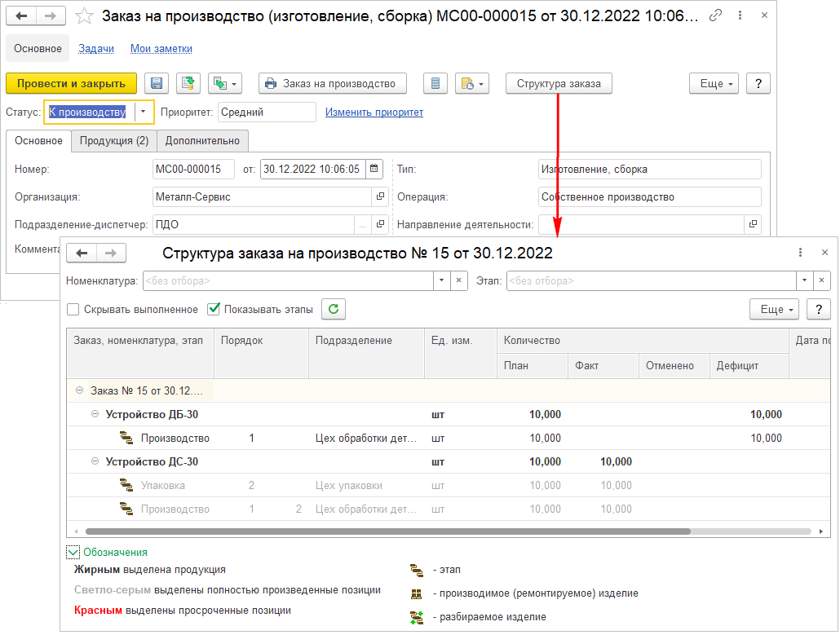This screenshot has width=840, height=635.
Task: Open three-dot menu of order window
Action: 740,15
